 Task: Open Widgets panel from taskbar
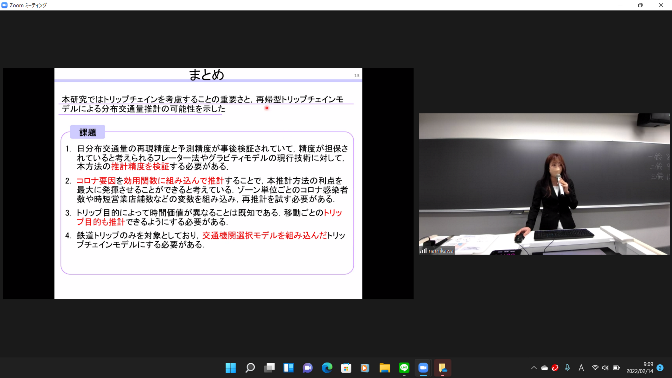coord(288,368)
